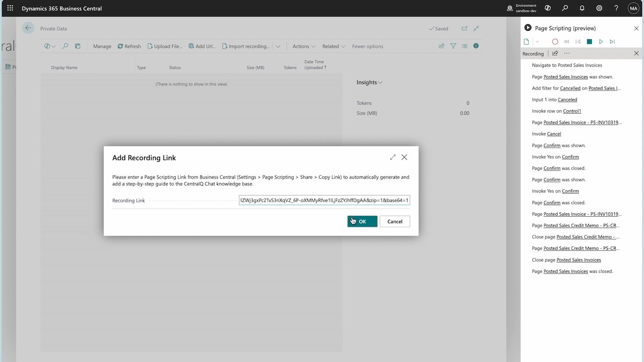
Task: Sort by Display Name column header
Action: coord(64,67)
